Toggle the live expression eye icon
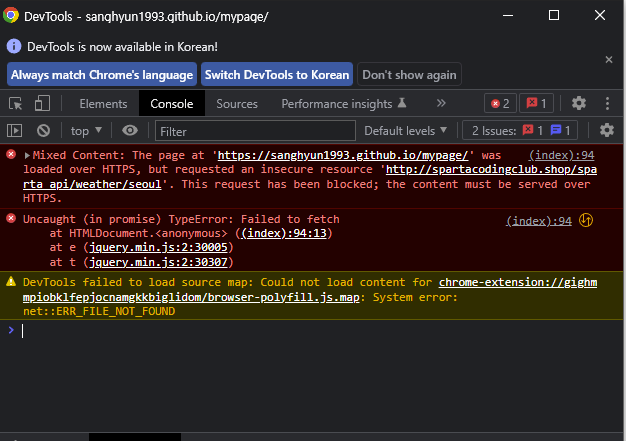 coord(130,131)
